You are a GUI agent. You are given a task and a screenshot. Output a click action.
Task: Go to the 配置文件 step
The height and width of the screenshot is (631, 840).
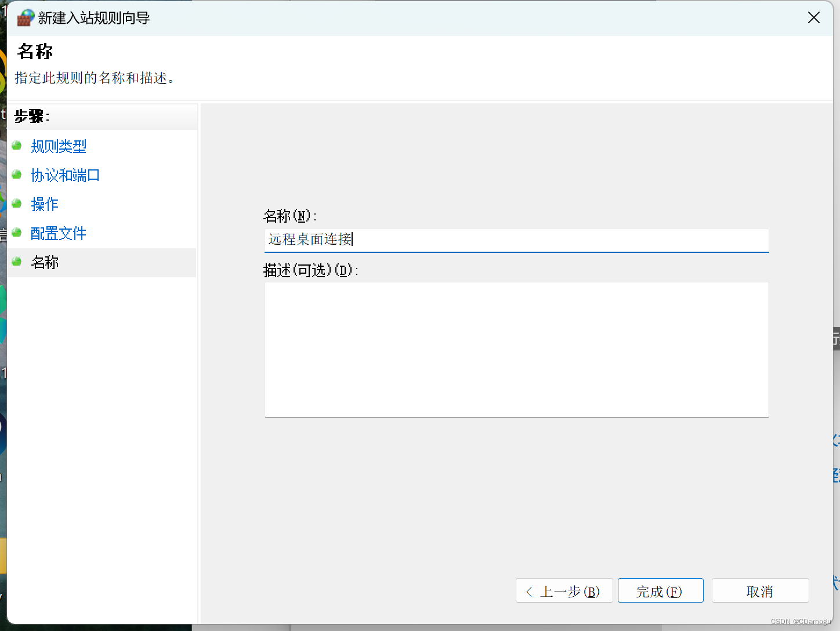[x=59, y=233]
